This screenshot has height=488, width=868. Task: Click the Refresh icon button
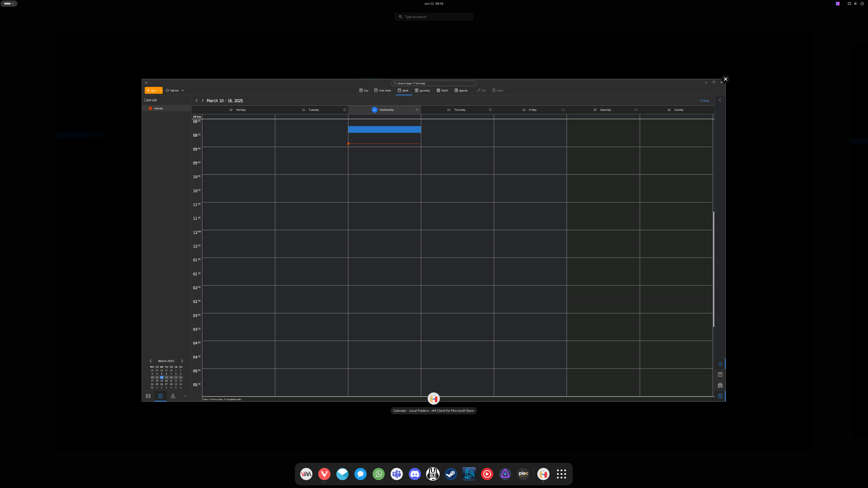[x=167, y=90]
